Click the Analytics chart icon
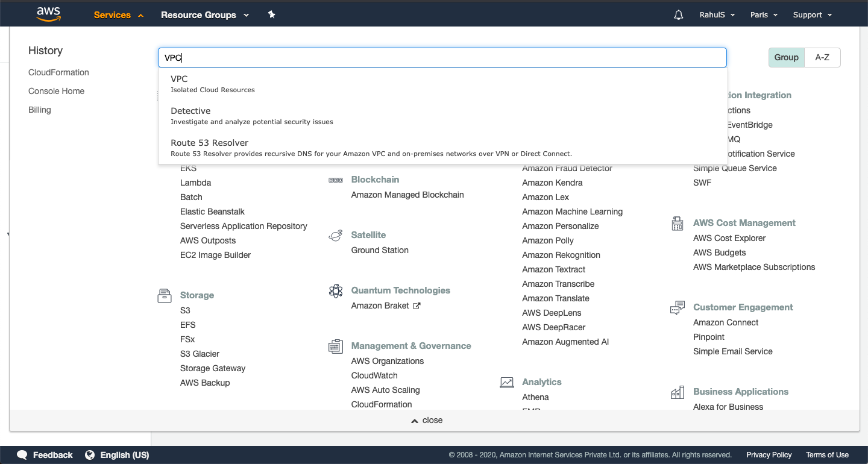Screen dimensions: 868x464 [507, 382]
